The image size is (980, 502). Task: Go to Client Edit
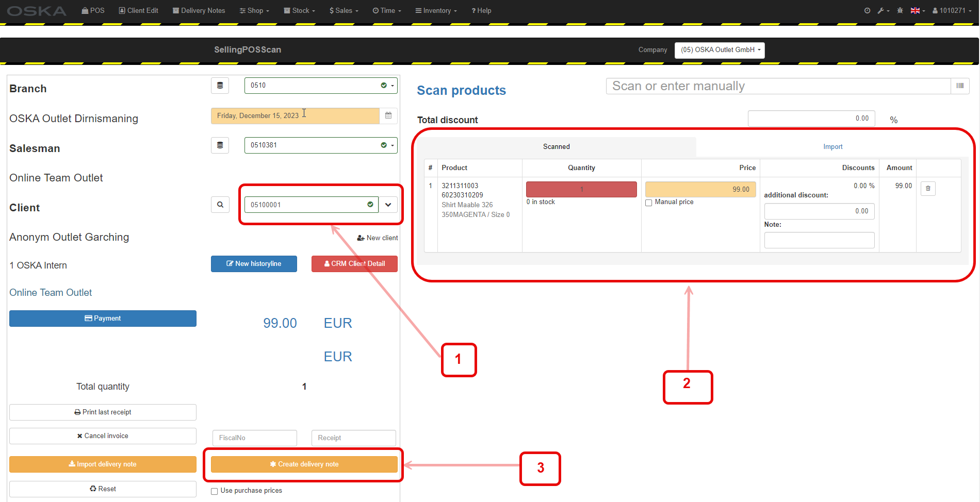point(138,10)
